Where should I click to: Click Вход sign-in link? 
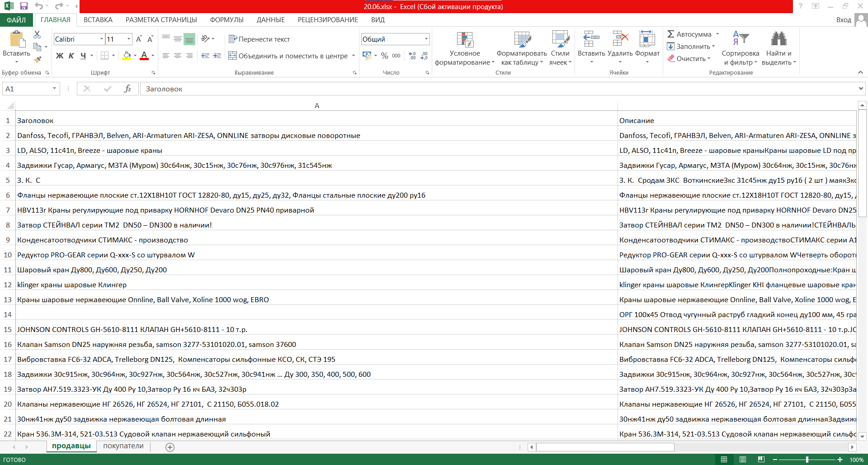click(x=844, y=20)
